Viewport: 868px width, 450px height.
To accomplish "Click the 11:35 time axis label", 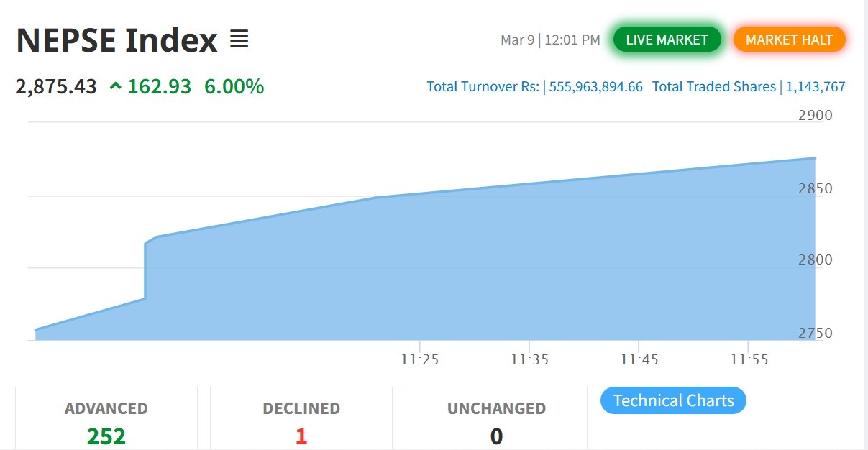I will click(530, 359).
